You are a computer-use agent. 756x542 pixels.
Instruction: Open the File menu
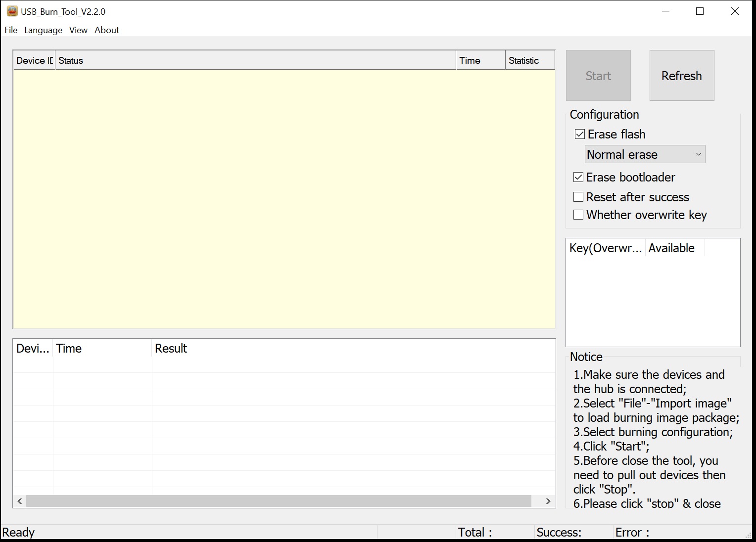click(x=11, y=30)
